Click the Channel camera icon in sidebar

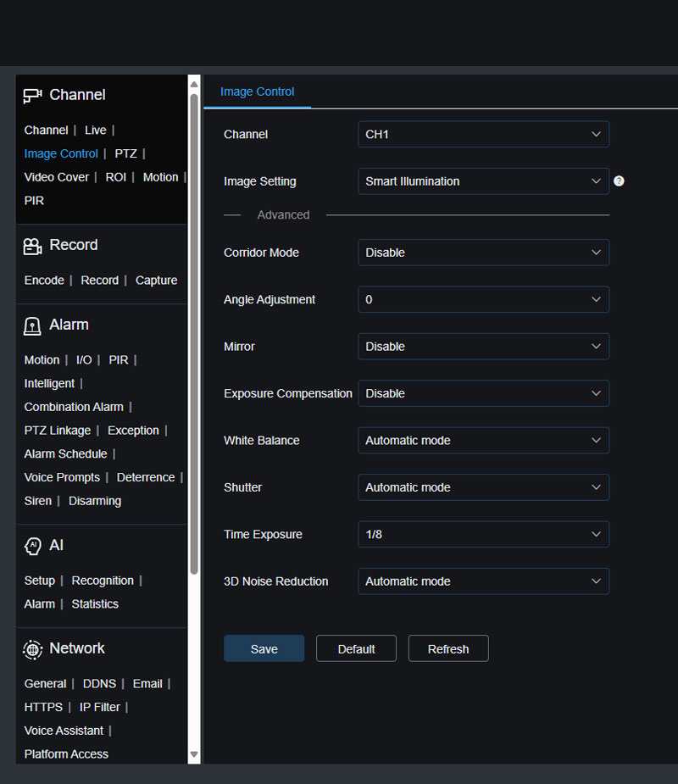pos(32,96)
